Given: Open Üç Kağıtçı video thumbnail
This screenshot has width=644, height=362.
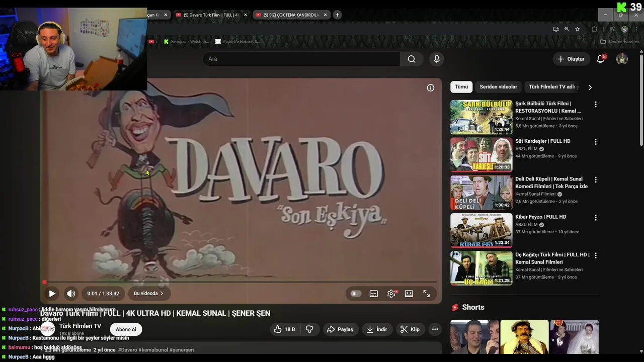Looking at the screenshot, I should click(x=481, y=268).
